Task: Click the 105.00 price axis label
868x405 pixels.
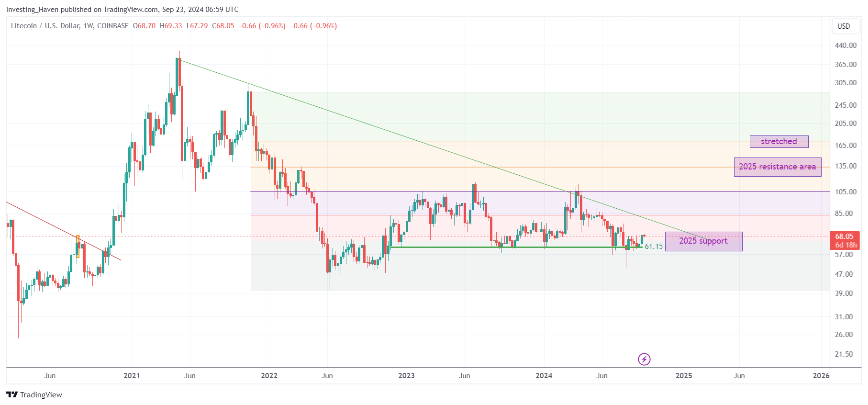Action: click(x=846, y=192)
